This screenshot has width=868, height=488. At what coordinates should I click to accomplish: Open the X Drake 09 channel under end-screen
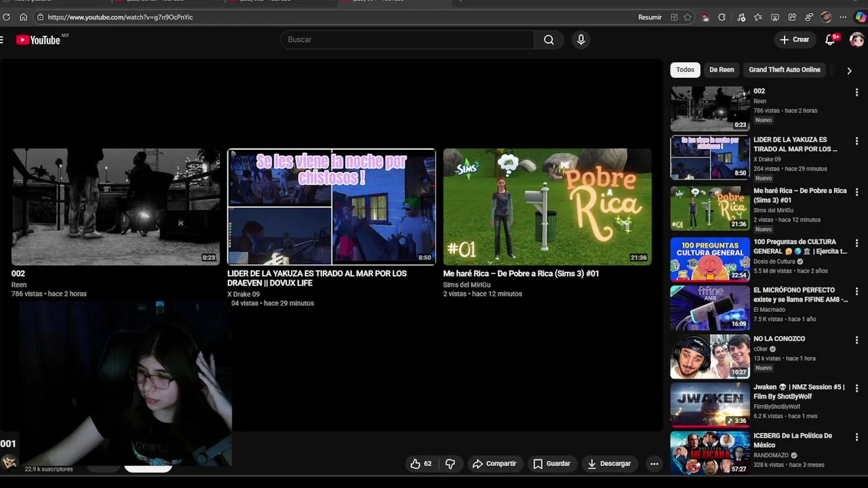coord(243,294)
